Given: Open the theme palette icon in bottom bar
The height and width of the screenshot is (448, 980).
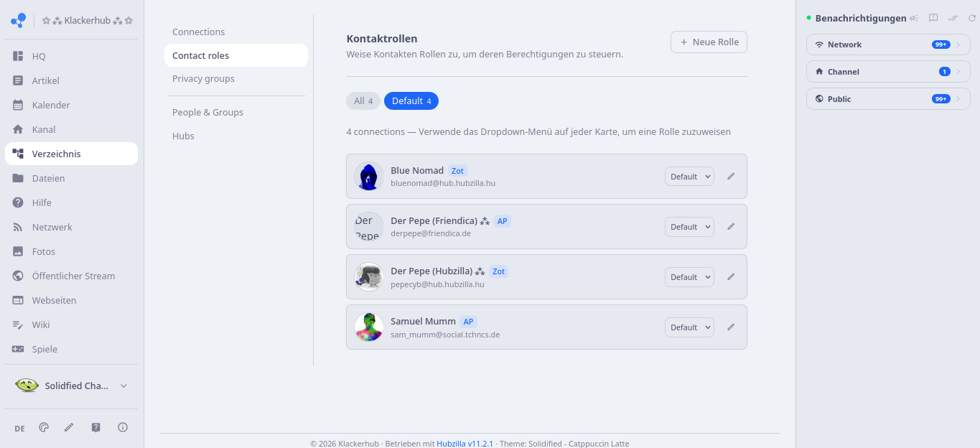Looking at the screenshot, I should pos(44,427).
